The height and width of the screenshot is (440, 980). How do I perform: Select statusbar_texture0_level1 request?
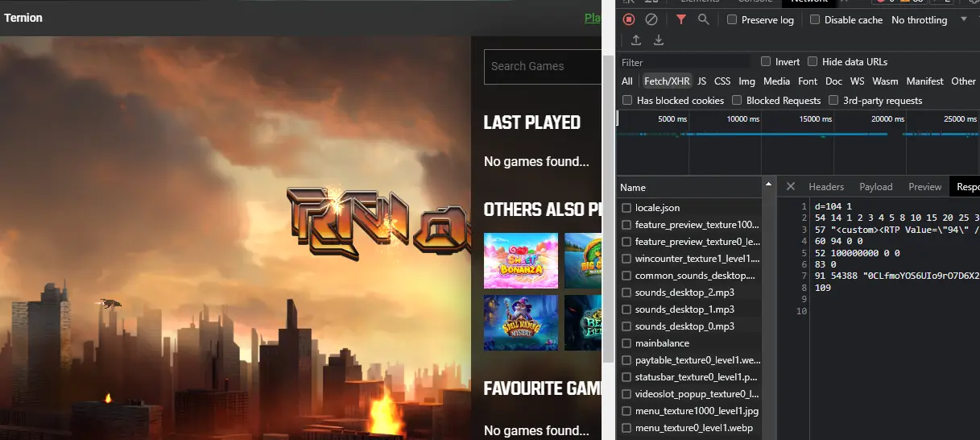coord(689,377)
